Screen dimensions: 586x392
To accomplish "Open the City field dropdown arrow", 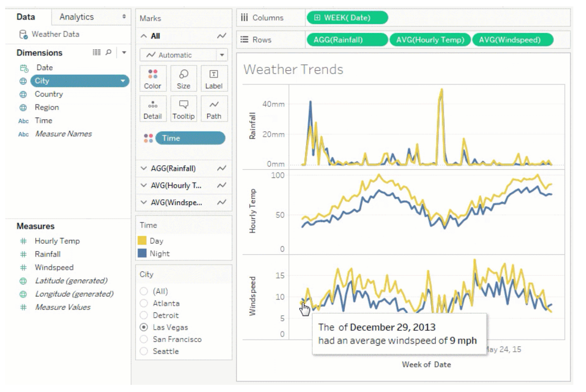I will point(123,81).
